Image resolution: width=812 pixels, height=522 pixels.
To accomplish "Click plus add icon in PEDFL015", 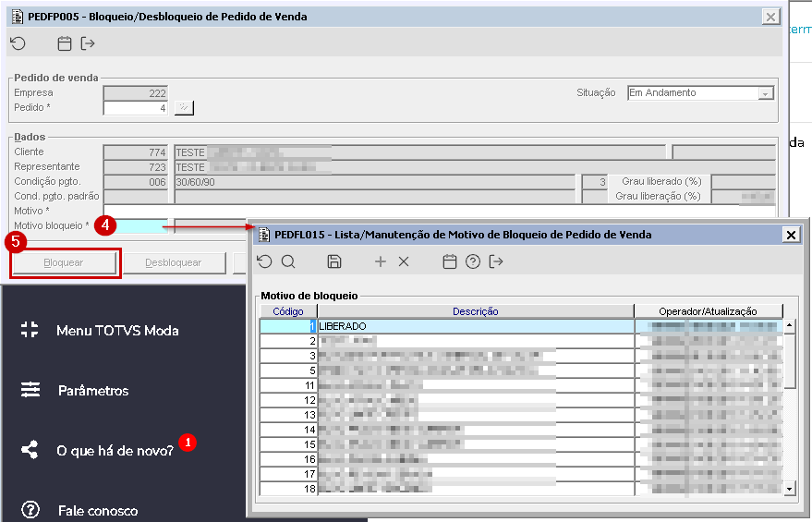I will tap(380, 261).
